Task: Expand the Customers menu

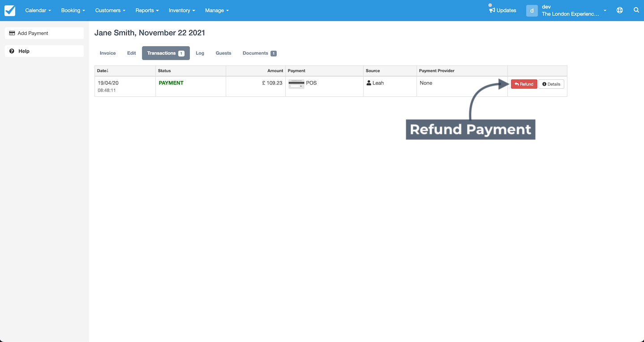Action: click(110, 10)
